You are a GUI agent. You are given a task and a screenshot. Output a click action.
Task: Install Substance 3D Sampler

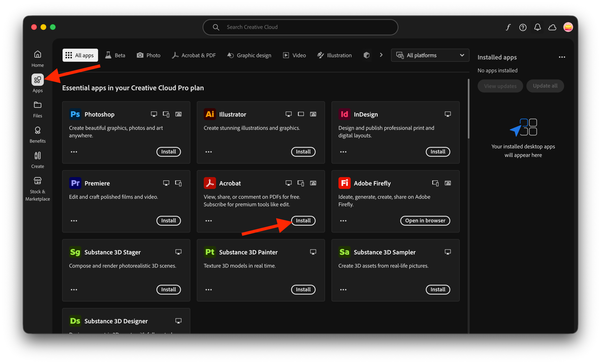[438, 290]
